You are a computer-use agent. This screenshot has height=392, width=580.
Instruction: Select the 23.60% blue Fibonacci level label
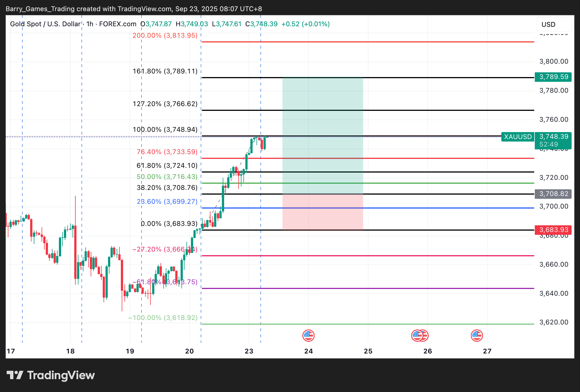(x=167, y=202)
